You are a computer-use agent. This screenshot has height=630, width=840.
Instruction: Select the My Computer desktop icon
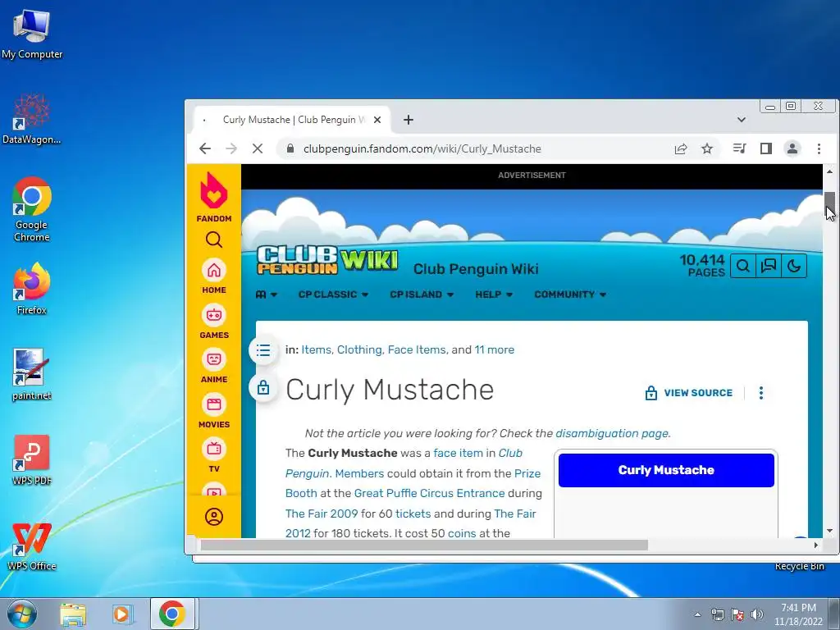coord(32,33)
